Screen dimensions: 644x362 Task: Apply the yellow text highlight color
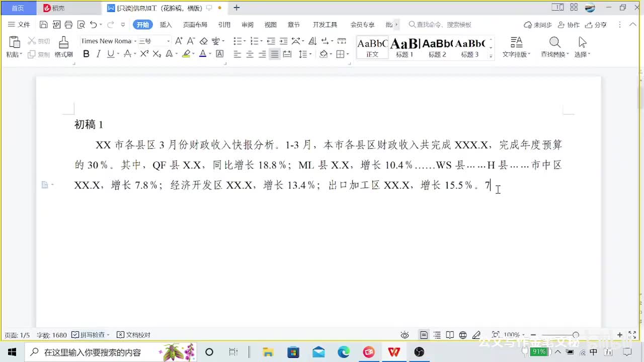point(186,54)
